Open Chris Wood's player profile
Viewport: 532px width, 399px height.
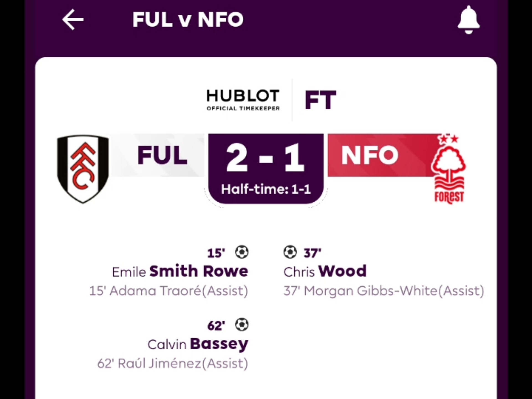tap(325, 271)
